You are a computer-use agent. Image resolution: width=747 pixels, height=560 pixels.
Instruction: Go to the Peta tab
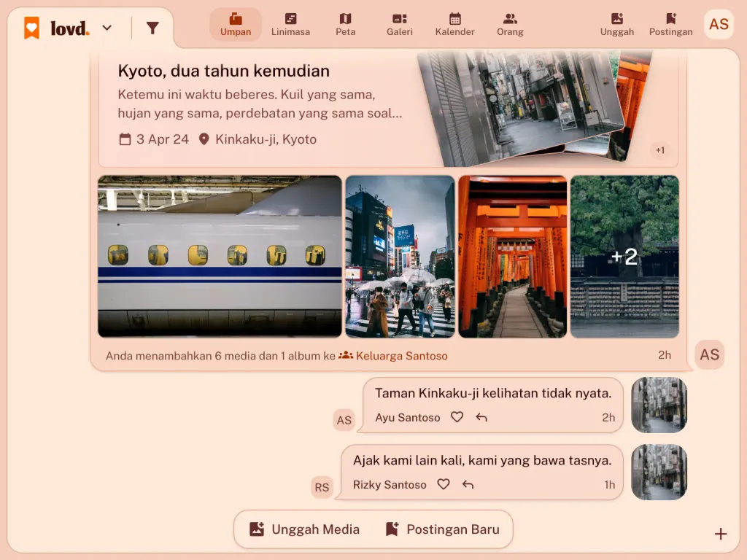(345, 24)
